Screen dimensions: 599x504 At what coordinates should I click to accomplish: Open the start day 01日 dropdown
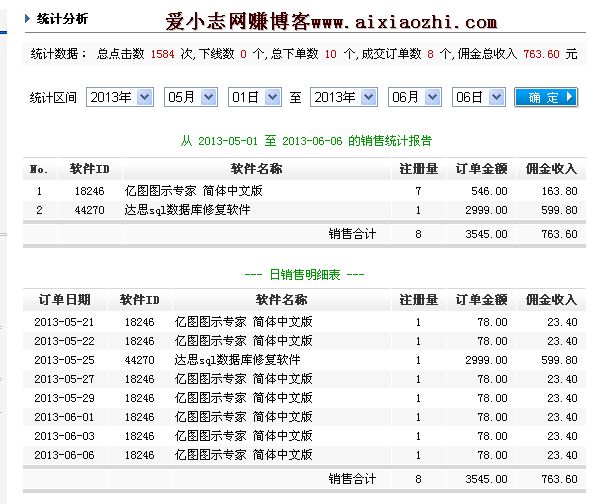[x=255, y=97]
